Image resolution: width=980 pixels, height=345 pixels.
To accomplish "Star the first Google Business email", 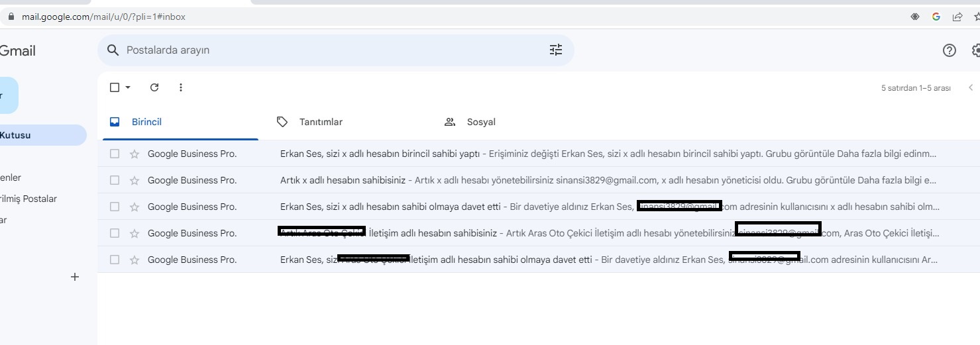I will pyautogui.click(x=135, y=154).
